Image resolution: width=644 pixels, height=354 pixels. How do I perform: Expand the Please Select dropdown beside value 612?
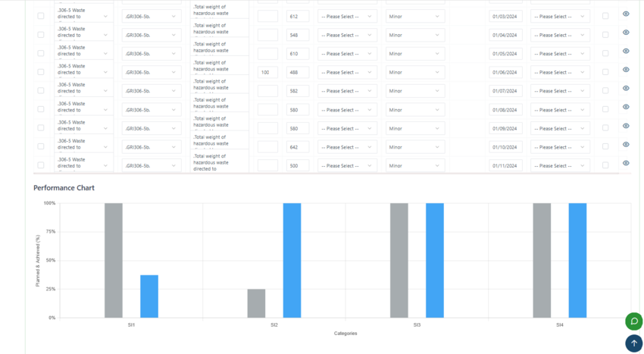click(346, 17)
